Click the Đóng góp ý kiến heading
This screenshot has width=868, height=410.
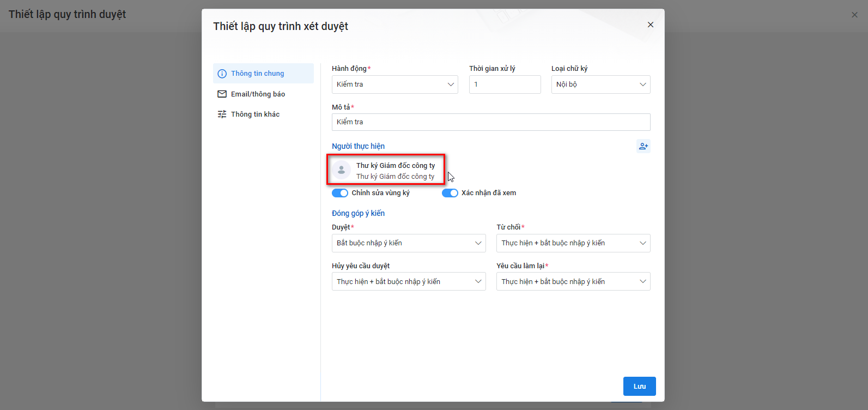(x=358, y=213)
